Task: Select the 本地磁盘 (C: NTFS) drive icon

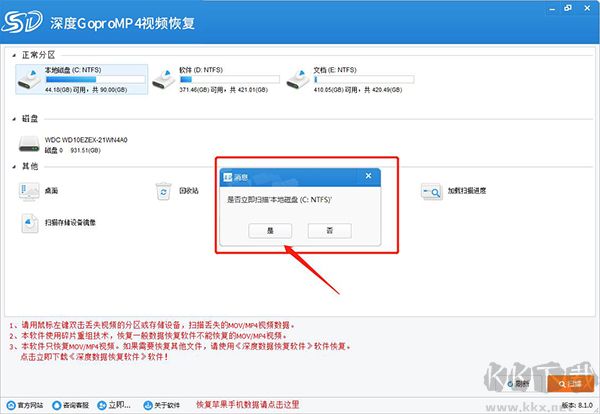Action: point(29,79)
